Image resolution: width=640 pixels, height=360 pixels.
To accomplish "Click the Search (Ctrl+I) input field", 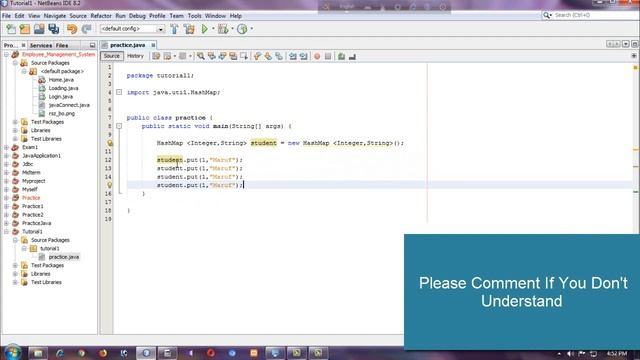I will tap(590, 15).
